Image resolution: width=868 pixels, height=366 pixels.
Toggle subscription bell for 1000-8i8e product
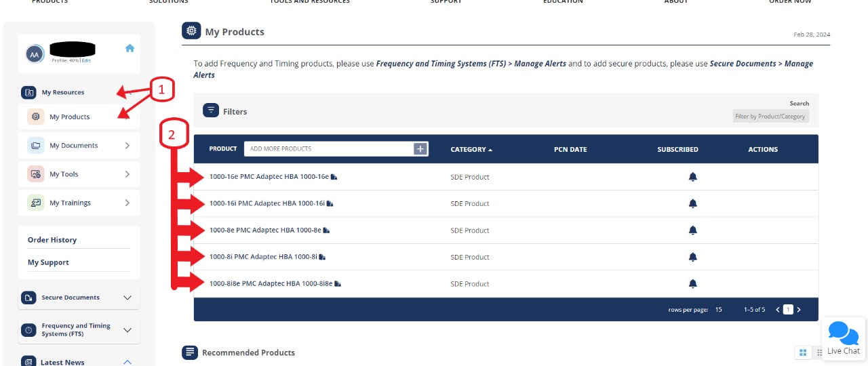[x=692, y=283]
